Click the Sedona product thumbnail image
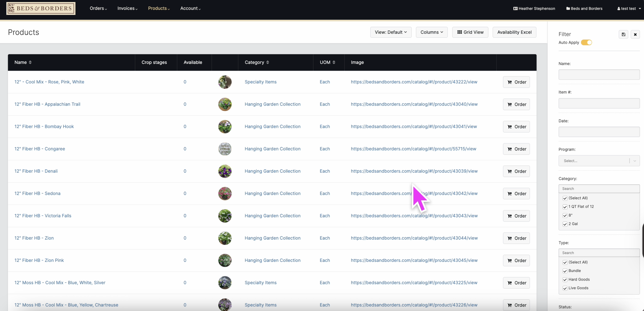Image resolution: width=644 pixels, height=311 pixels. tap(225, 193)
